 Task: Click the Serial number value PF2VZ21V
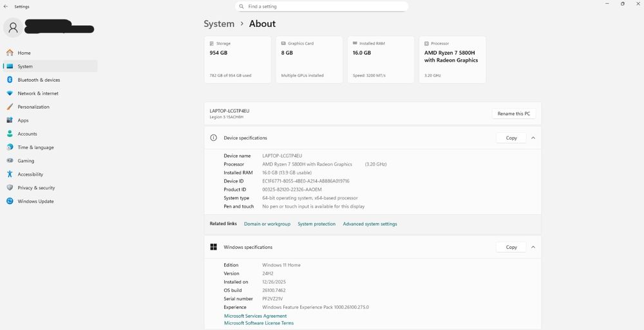pyautogui.click(x=272, y=299)
